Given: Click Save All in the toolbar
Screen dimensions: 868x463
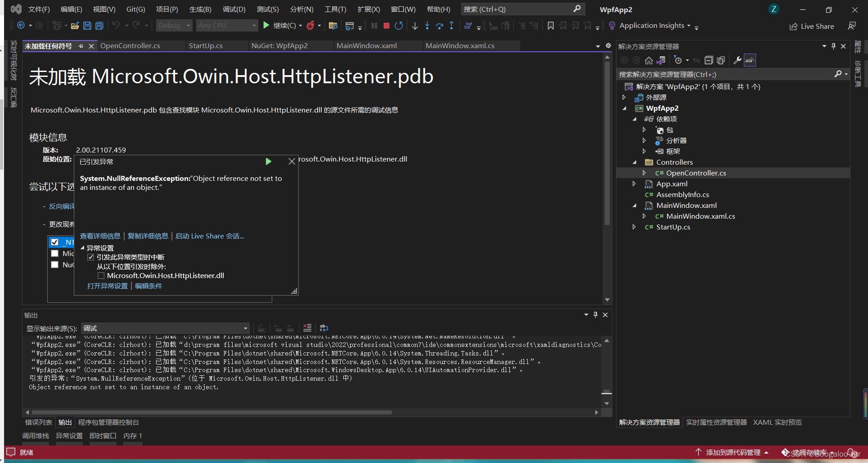Looking at the screenshot, I should (x=99, y=26).
